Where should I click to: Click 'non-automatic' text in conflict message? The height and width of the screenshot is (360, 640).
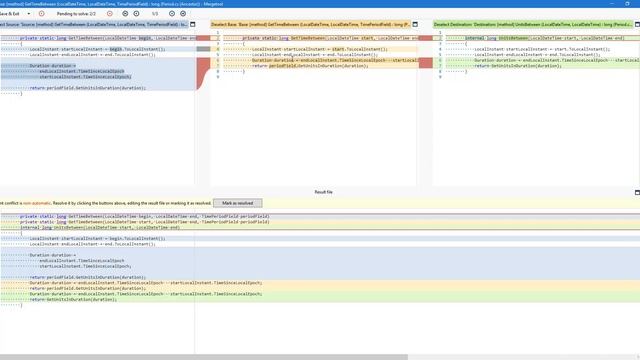[x=37, y=203]
